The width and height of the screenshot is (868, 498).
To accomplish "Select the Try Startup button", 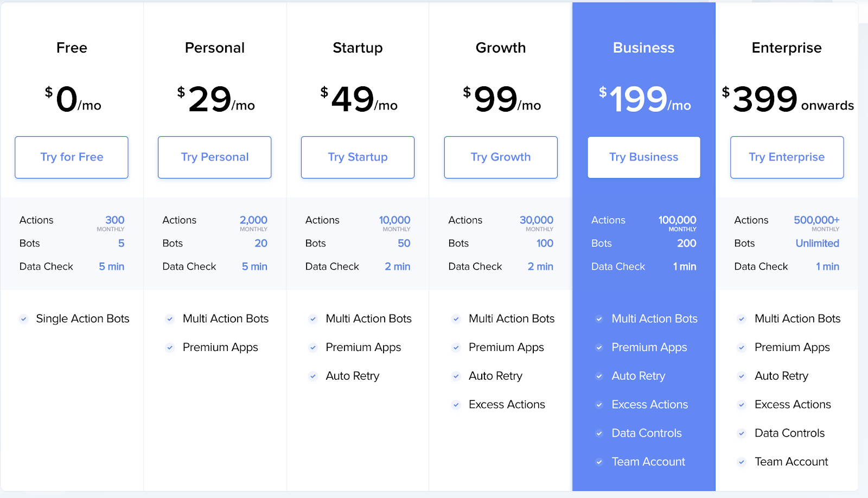I will tap(358, 157).
